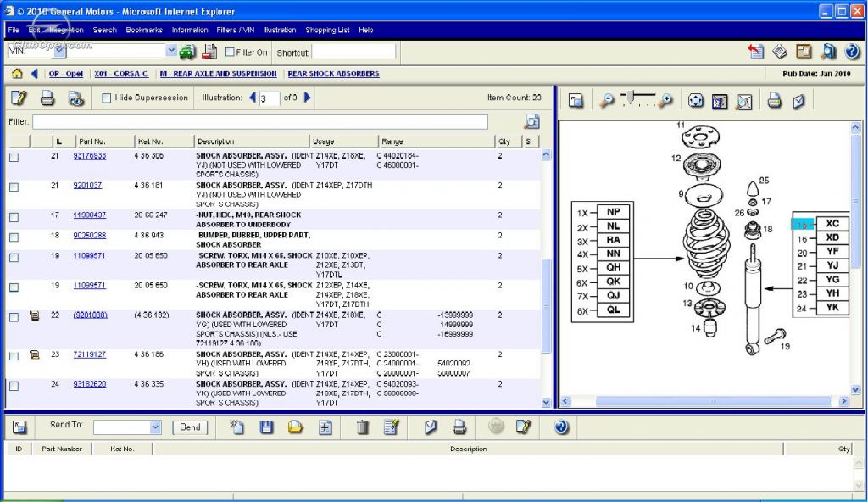
Task: Print the illustration using its printer icon
Action: click(774, 100)
